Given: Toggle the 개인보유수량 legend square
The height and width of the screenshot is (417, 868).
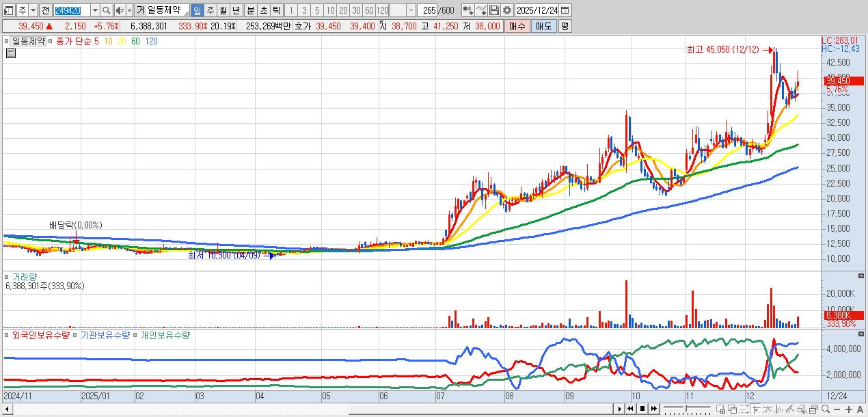Looking at the screenshot, I should [137, 336].
